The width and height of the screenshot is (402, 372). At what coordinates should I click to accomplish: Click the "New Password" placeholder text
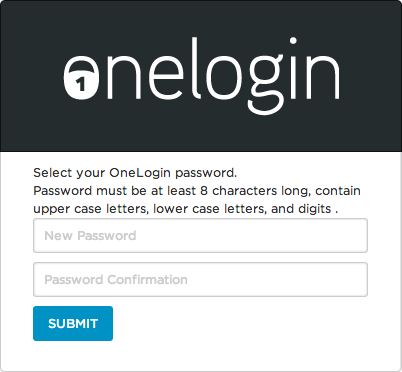click(90, 236)
